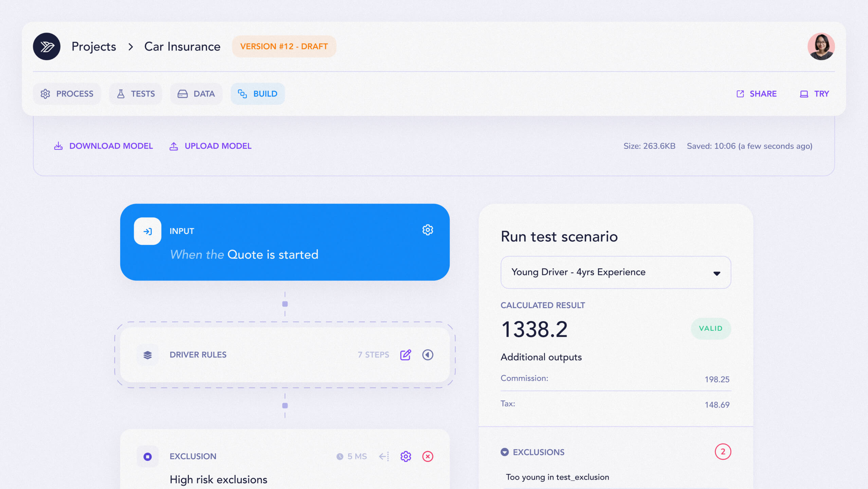The image size is (868, 489).
Task: Delete the Exclusion step
Action: coord(428,456)
